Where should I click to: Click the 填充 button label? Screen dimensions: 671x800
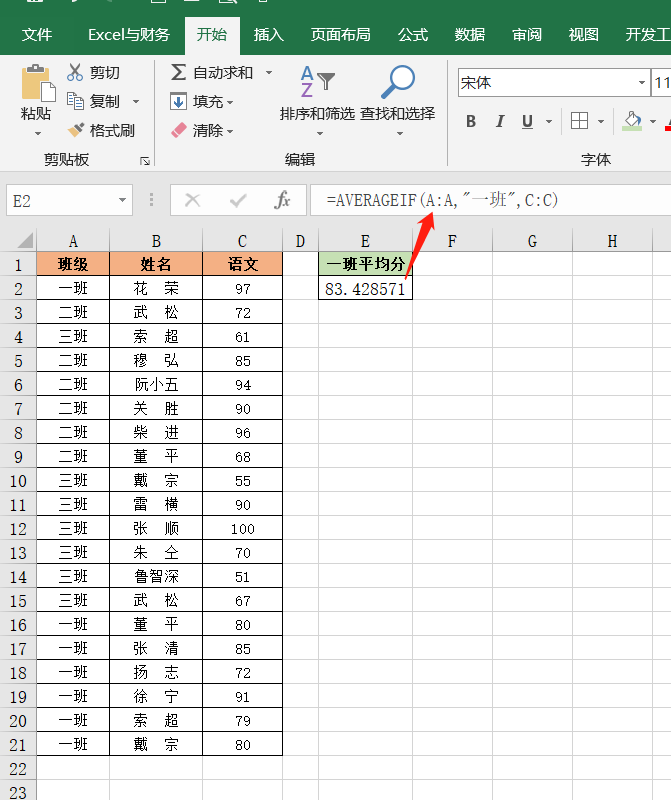click(208, 102)
